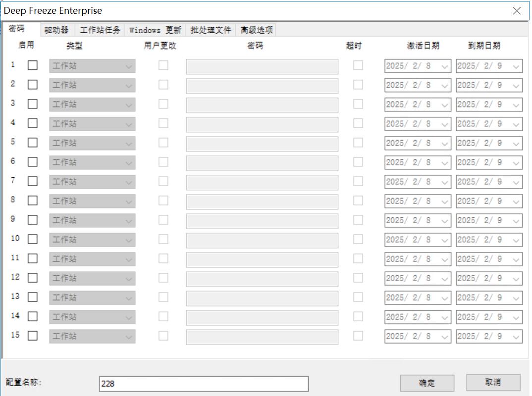Click the 确定 button
The width and height of the screenshot is (532, 396).
pyautogui.click(x=427, y=383)
